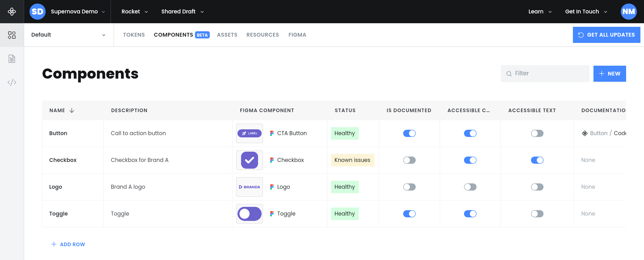Disable Accessible C… for Toggle row
The height and width of the screenshot is (260, 644).
coord(470,214)
